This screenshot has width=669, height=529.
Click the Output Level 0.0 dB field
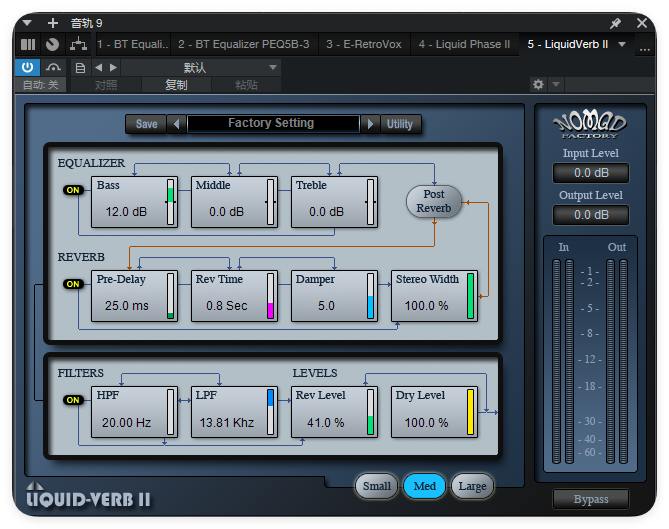point(591,215)
